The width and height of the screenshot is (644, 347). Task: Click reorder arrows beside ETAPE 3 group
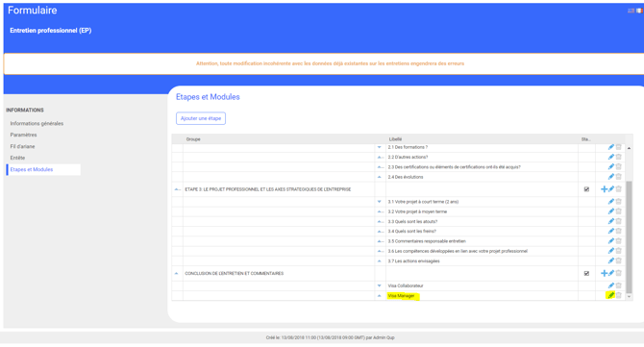[178, 189]
